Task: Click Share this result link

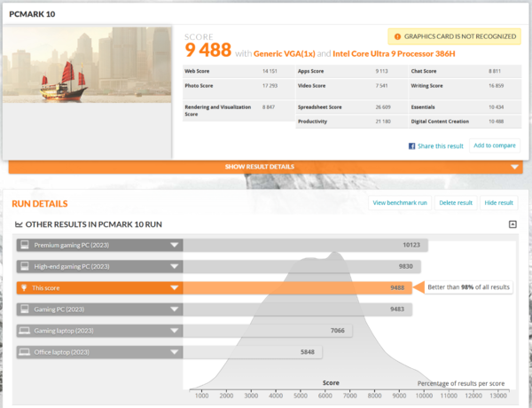Action: (x=440, y=146)
